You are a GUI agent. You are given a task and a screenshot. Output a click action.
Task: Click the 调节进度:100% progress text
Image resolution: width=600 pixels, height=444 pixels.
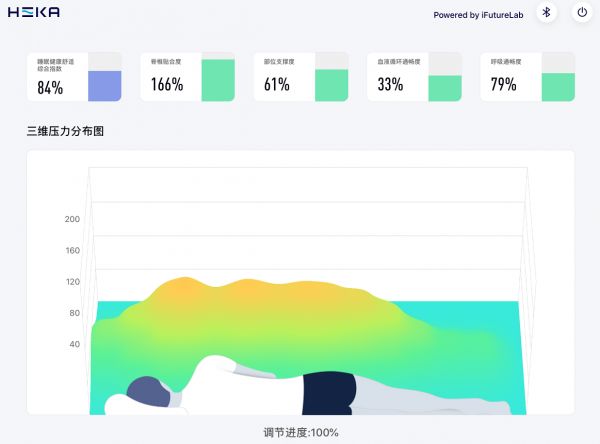pyautogui.click(x=300, y=433)
